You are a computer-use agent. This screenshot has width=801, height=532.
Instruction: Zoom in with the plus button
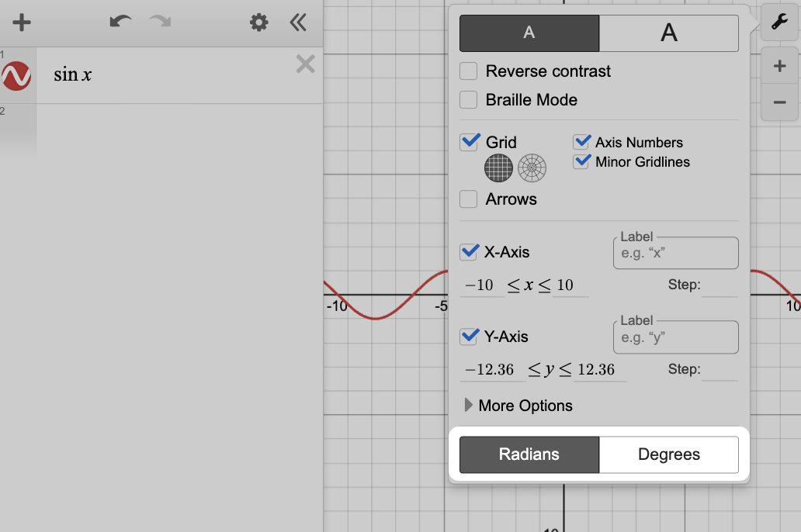click(x=779, y=67)
